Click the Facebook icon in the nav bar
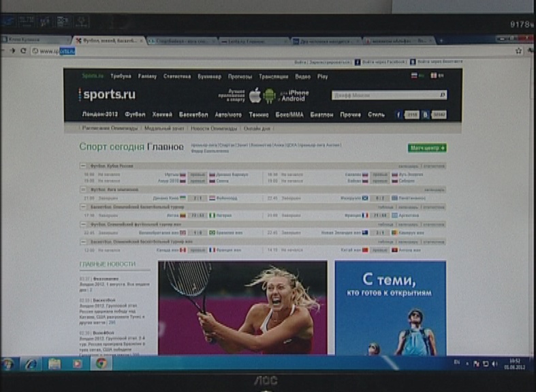This screenshot has height=392, width=536. coord(398,115)
